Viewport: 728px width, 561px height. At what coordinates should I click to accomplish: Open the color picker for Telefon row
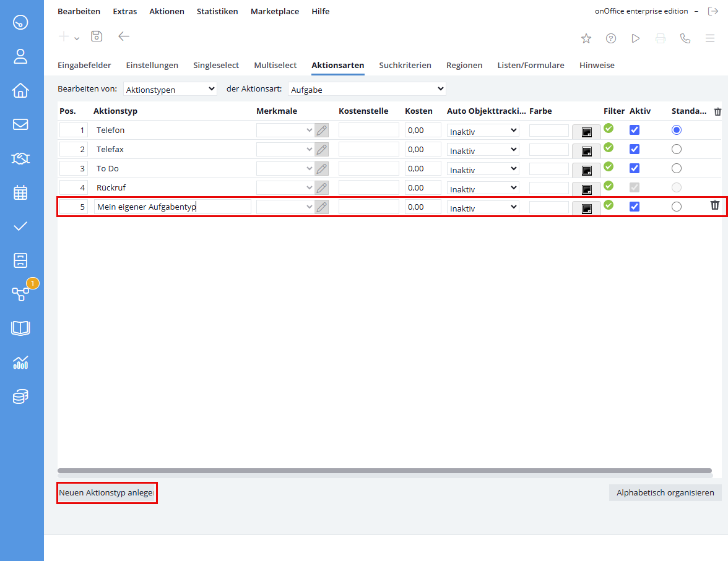click(586, 132)
